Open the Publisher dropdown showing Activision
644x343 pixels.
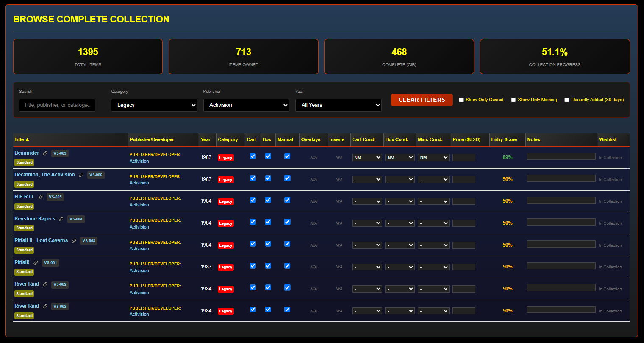(x=246, y=105)
